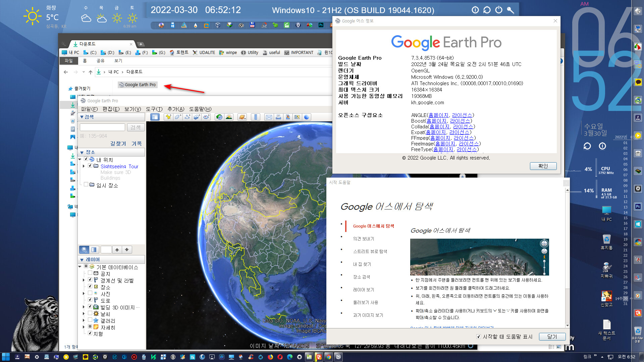644x362 pixels.
Task: Open the ANGLE 홈페이지 link
Action: (x=438, y=115)
